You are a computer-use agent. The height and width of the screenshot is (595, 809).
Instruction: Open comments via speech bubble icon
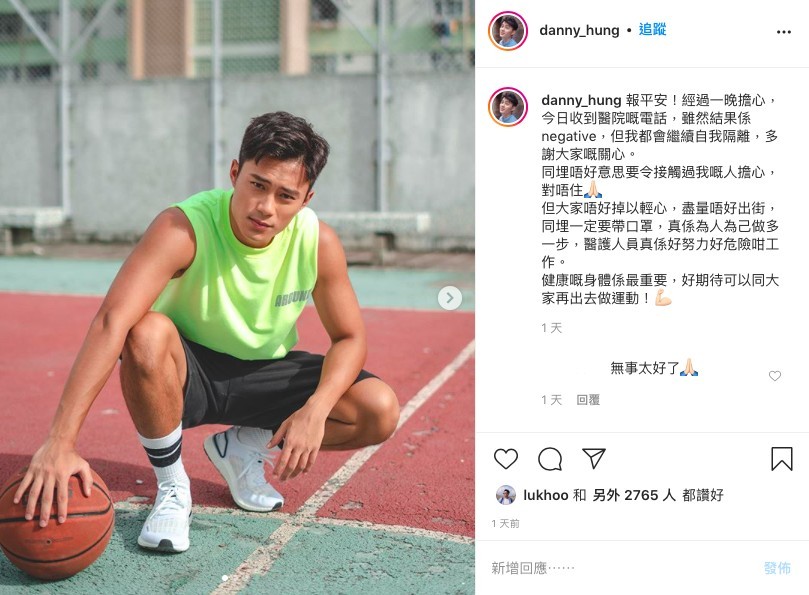pos(549,459)
